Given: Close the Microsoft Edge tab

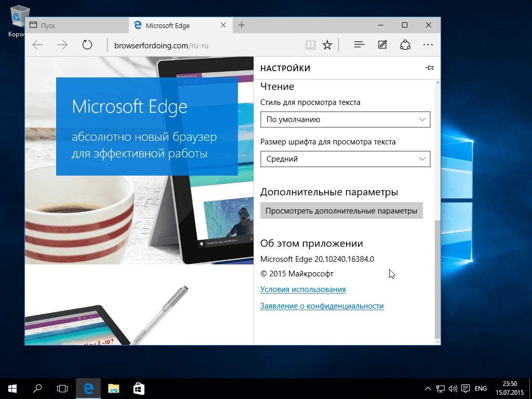Looking at the screenshot, I should [223, 25].
